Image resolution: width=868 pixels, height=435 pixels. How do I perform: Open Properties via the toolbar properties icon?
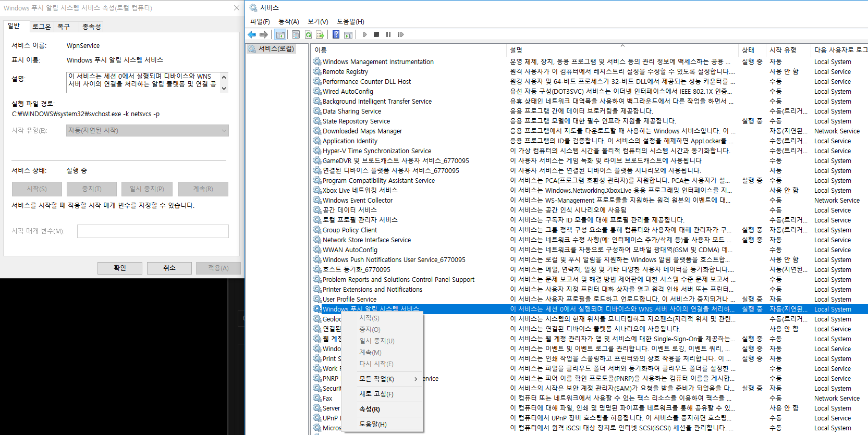tap(296, 34)
